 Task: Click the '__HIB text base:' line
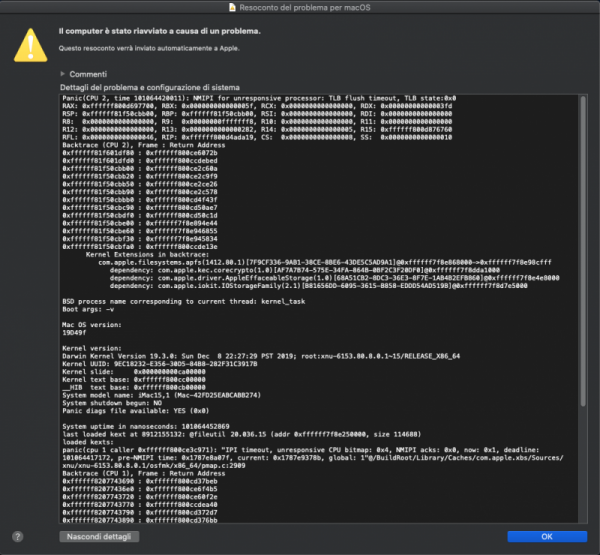[x=134, y=387]
